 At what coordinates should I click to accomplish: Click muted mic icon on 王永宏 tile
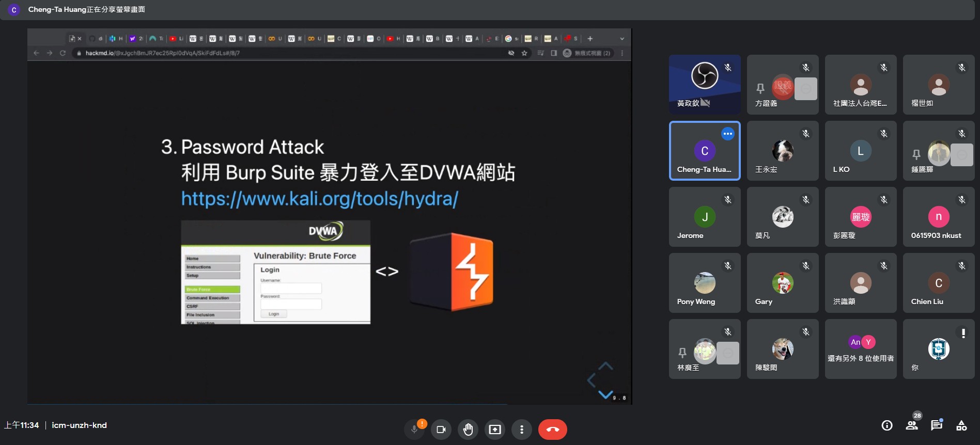806,134
